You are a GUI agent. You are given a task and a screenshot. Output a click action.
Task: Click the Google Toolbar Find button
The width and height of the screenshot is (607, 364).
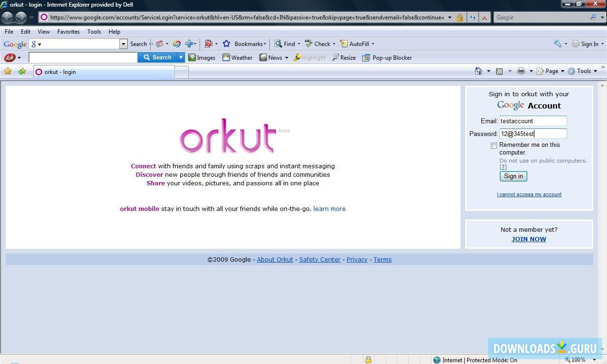pos(285,44)
